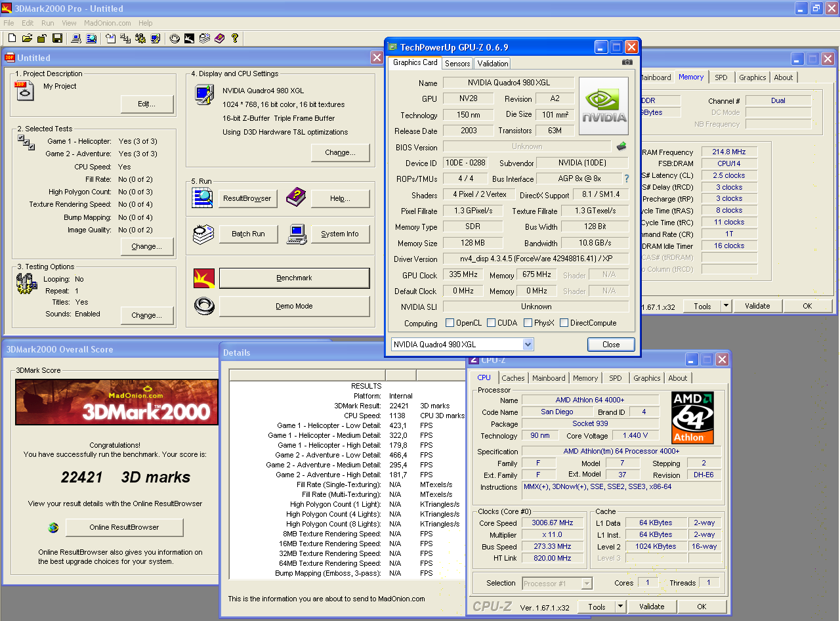Click the AMD Athlon 64 logo in CPU-Z
The width and height of the screenshot is (840, 621).
pyautogui.click(x=693, y=418)
